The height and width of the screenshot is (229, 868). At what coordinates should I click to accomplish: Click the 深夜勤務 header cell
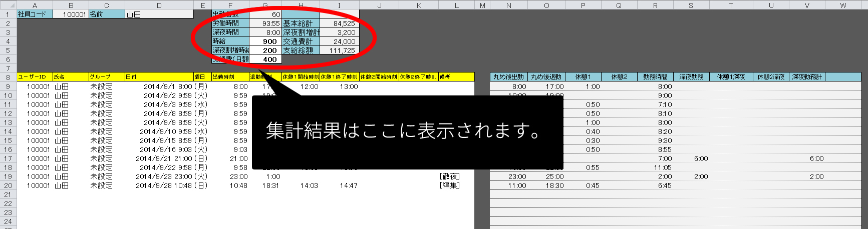691,77
